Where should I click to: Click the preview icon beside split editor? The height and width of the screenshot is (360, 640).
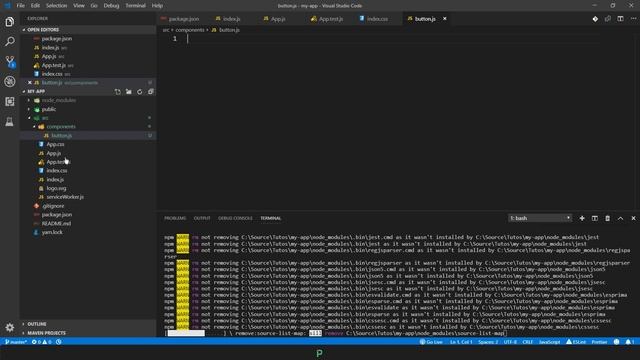click(608, 19)
